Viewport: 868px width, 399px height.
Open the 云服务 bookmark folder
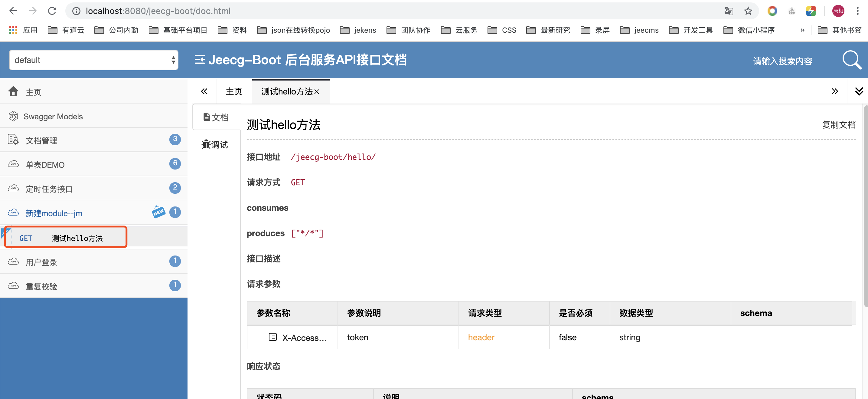(459, 30)
